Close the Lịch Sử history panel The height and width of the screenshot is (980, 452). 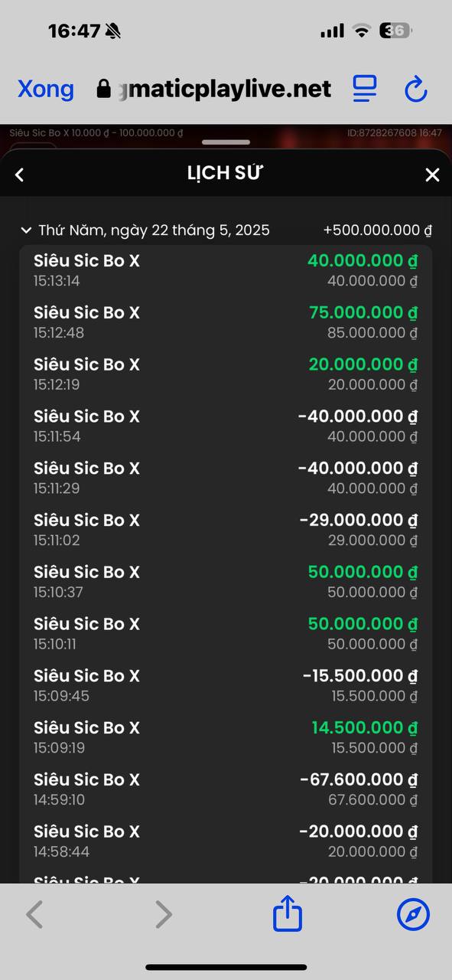pyautogui.click(x=432, y=175)
